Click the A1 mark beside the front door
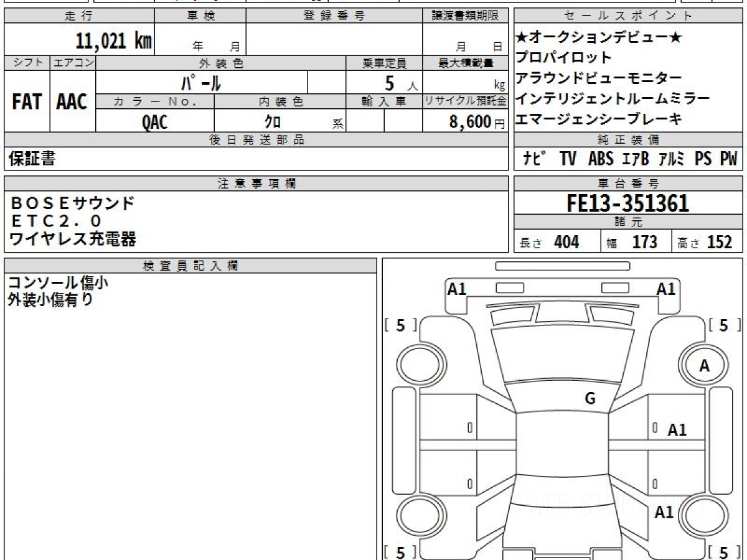This screenshot has width=747, height=560. [677, 429]
